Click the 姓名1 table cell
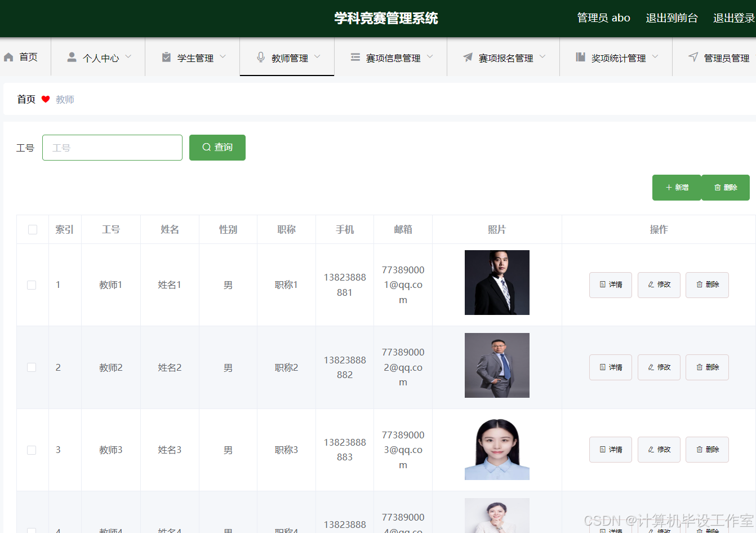The width and height of the screenshot is (756, 533). click(170, 285)
